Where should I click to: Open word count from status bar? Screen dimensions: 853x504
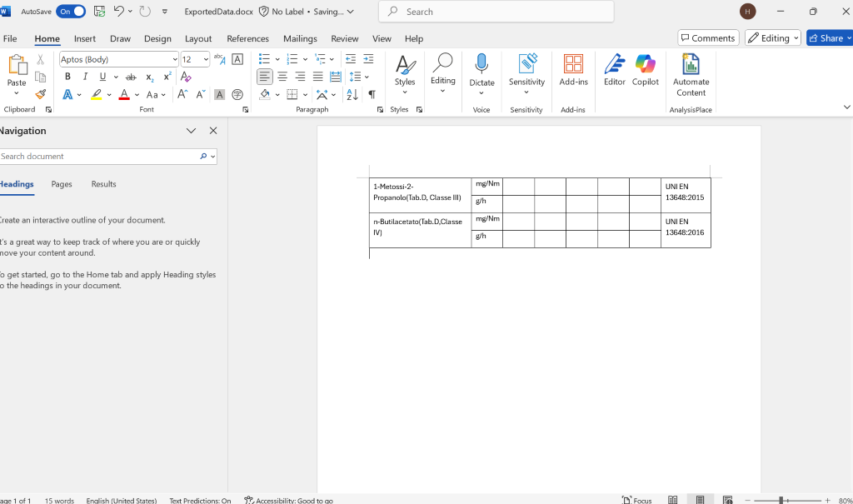[59, 500]
